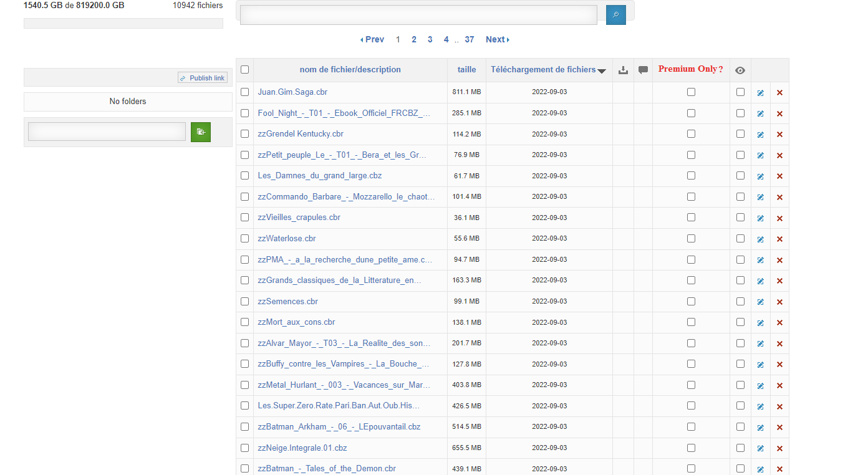Toggle visibility checkbox for zzMort_aux_cons.cbr
The height and width of the screenshot is (475, 868).
click(x=740, y=322)
